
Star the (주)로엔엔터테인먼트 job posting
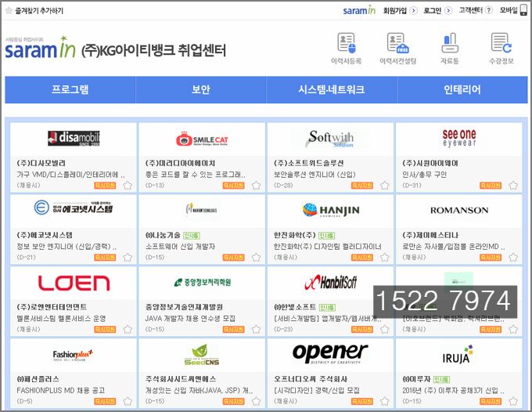[x=128, y=330]
